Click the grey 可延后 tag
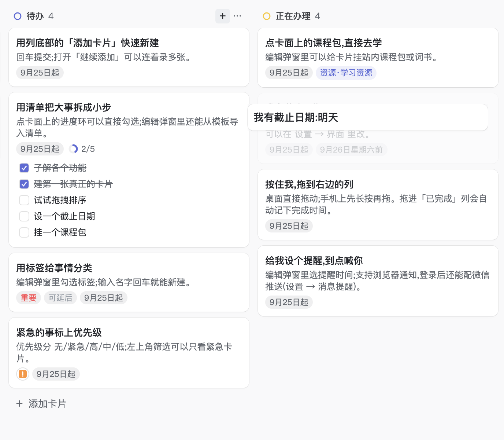 click(x=60, y=298)
